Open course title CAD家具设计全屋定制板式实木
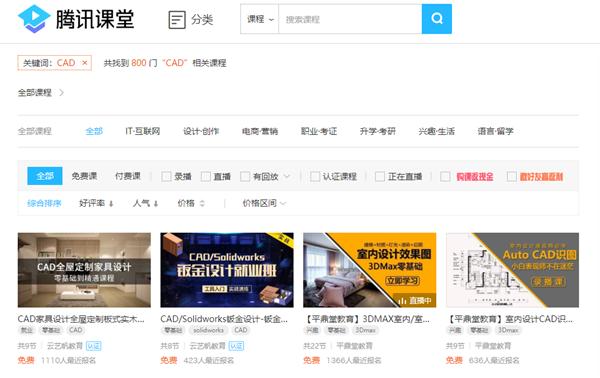The image size is (600, 378). pyautogui.click(x=81, y=319)
